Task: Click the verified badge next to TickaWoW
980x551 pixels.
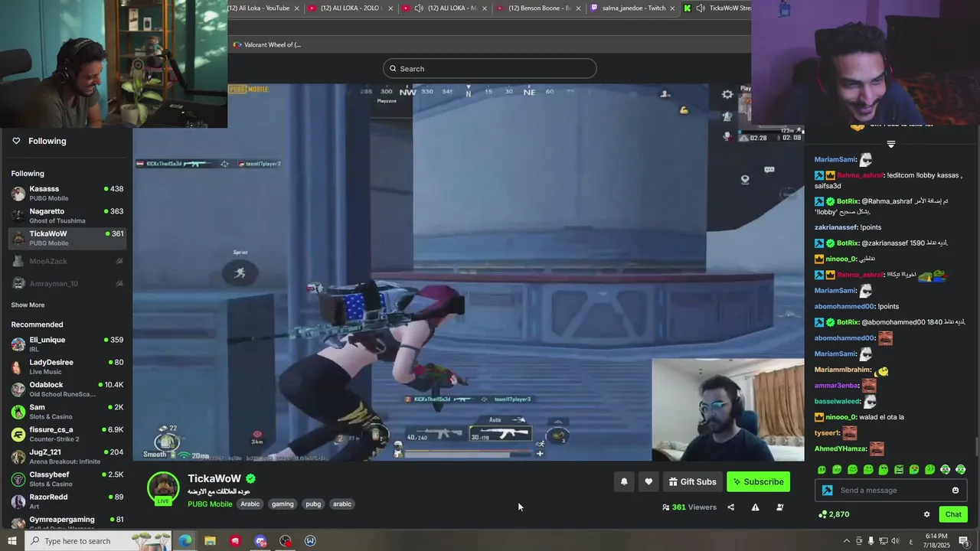Action: coord(250,478)
